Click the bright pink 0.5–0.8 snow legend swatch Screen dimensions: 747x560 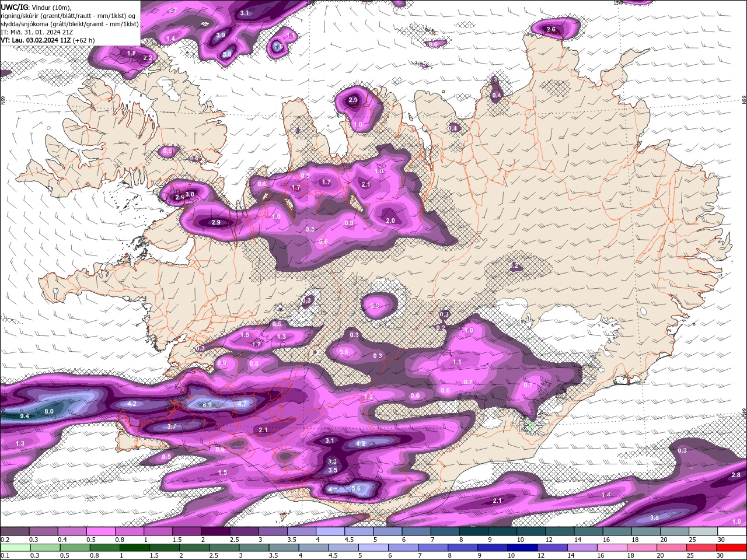click(x=100, y=531)
